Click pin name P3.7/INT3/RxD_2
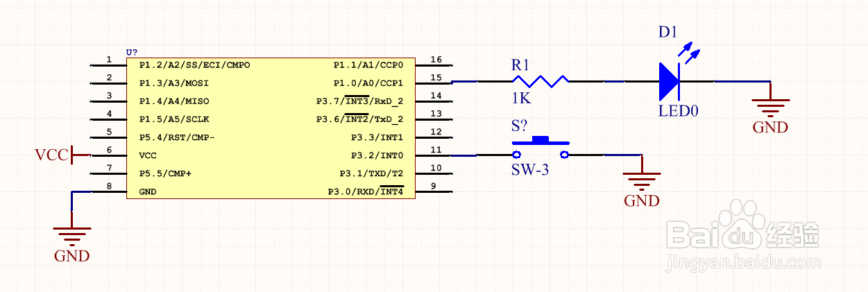This screenshot has height=292, width=868. point(360,101)
